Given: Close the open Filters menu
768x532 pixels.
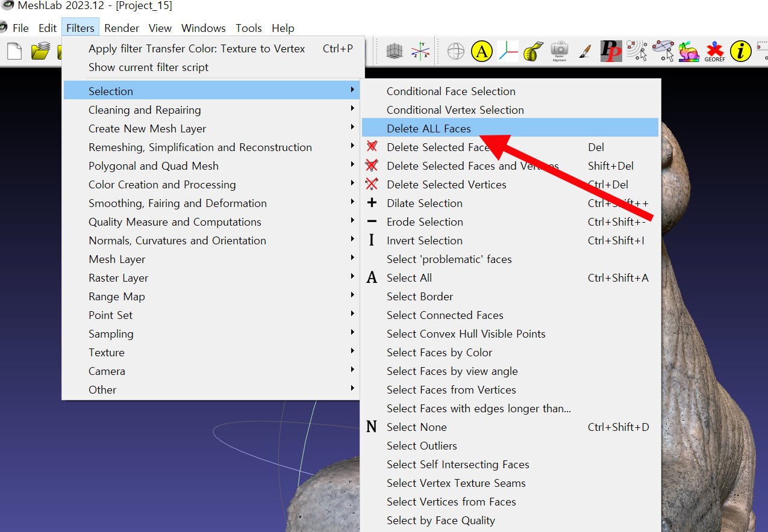Looking at the screenshot, I should click(x=80, y=28).
